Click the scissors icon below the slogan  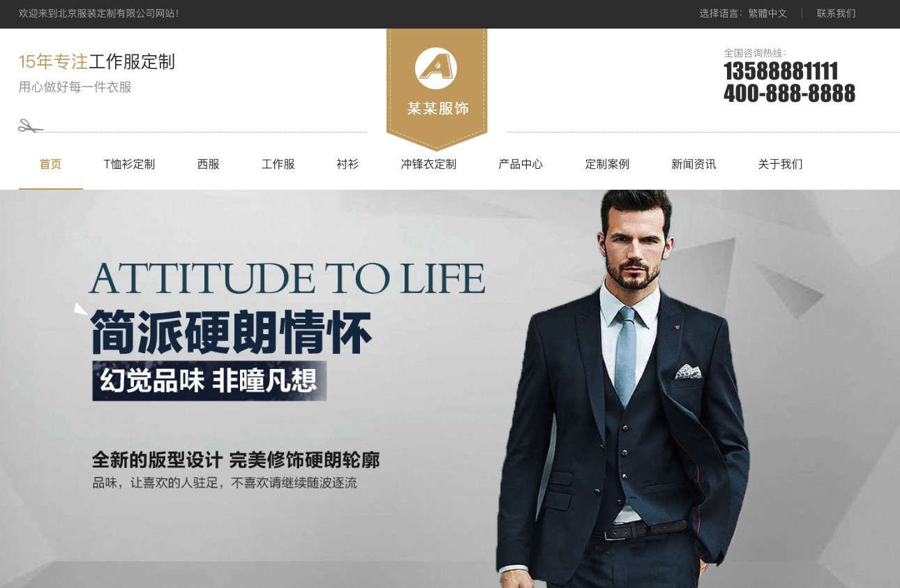pos(31,126)
